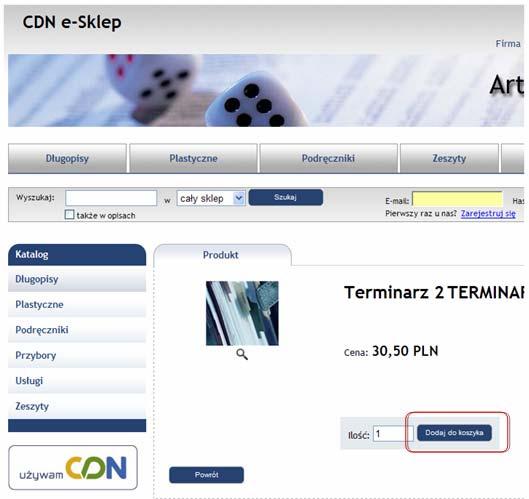Click the product title 'Terminarz 2 TERMINARZ'
The width and height of the screenshot is (529, 499).
point(434,292)
